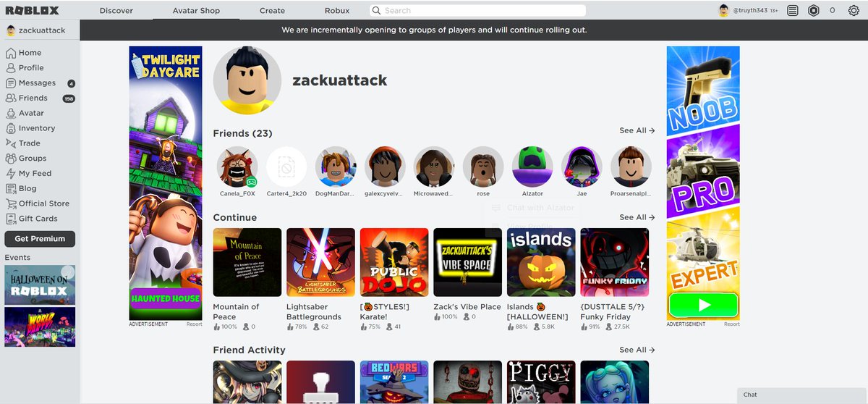Open galexcyvelv friend avatar
Image resolution: width=868 pixels, height=404 pixels.
click(385, 167)
